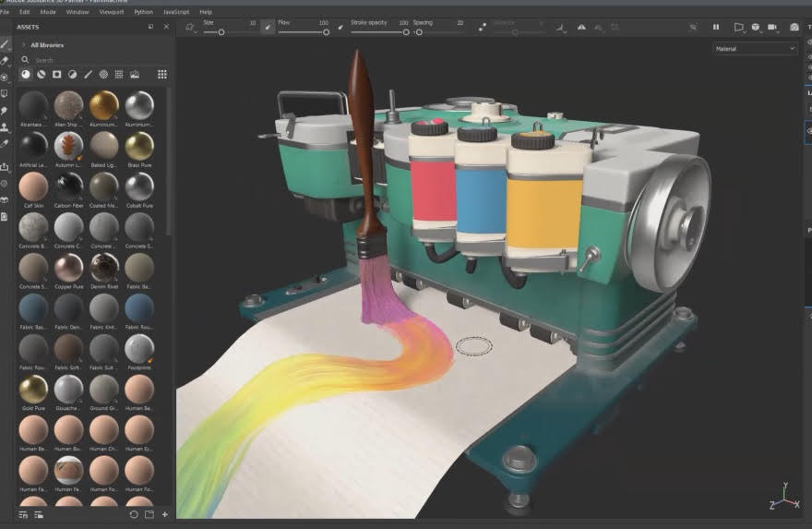Screen dimensions: 812x529
Task: Select the Footprints material thumbnail
Action: [139, 349]
